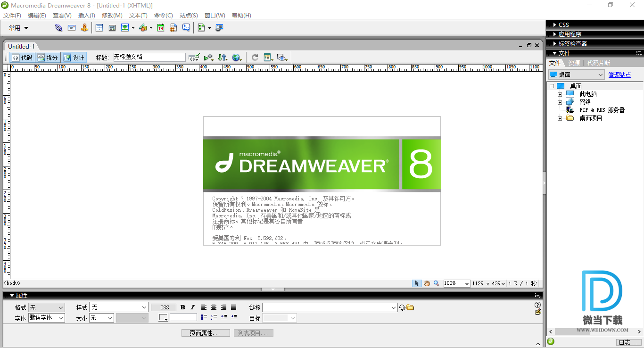Click the media insert icon
The height and width of the screenshot is (348, 644).
[x=143, y=28]
